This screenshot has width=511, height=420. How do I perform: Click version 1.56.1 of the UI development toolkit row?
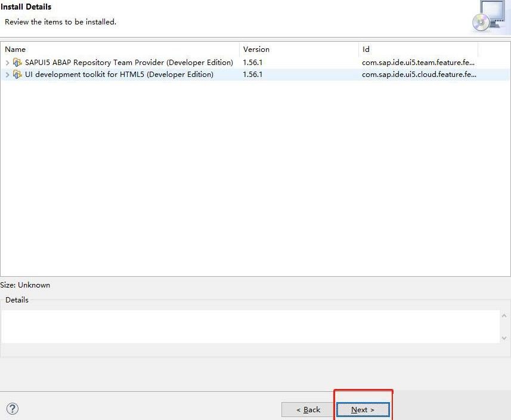(x=253, y=75)
